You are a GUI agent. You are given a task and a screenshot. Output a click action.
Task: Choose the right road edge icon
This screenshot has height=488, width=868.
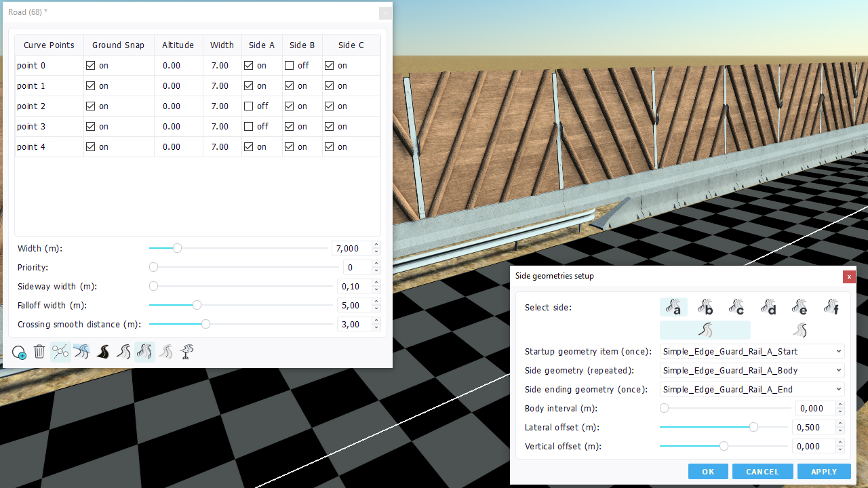800,330
